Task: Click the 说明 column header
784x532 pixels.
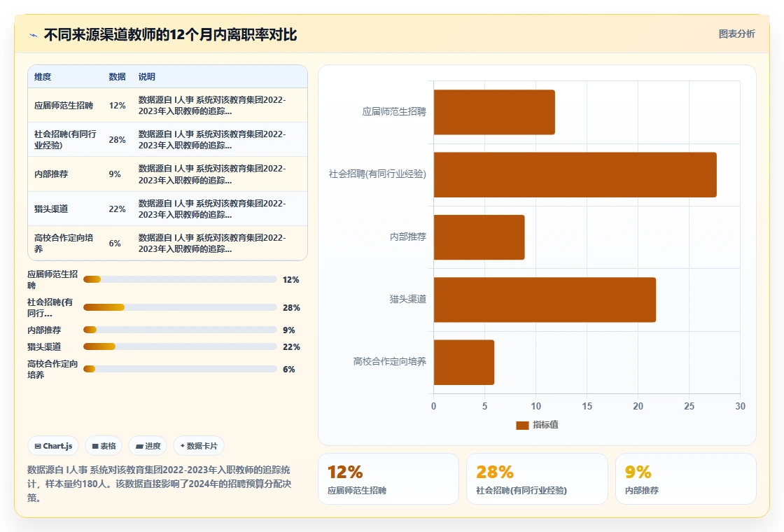Action: (x=146, y=76)
